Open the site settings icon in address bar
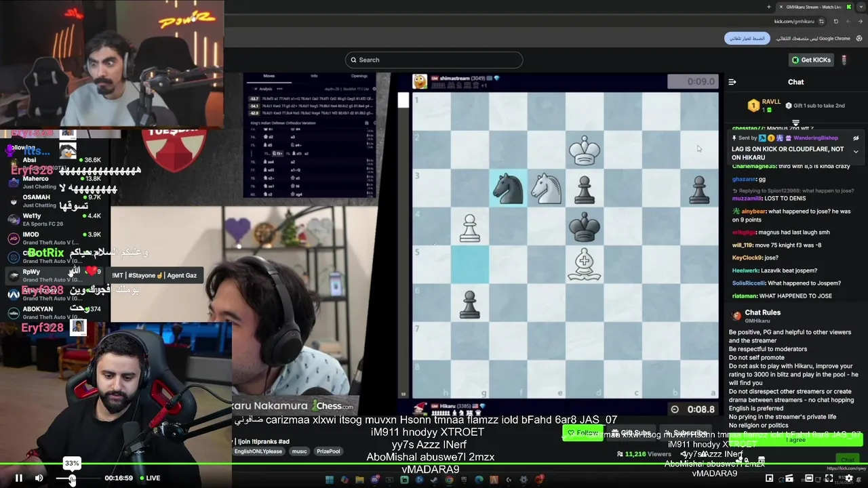Image resolution: width=868 pixels, height=488 pixels. [x=821, y=22]
